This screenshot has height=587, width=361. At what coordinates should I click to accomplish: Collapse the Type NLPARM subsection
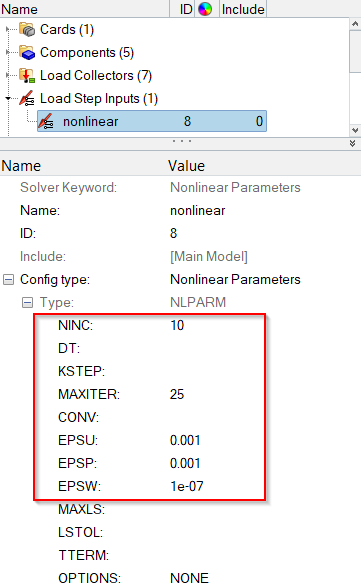pyautogui.click(x=27, y=302)
